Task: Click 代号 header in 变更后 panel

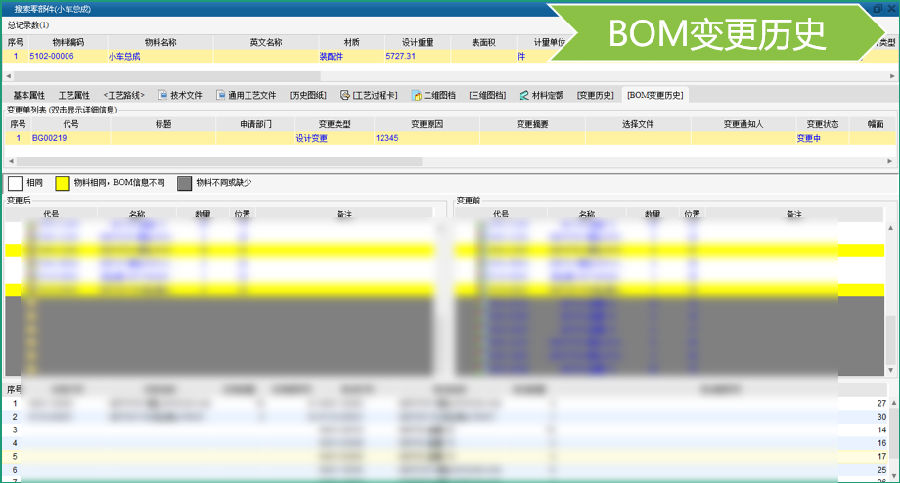Action: 51,214
